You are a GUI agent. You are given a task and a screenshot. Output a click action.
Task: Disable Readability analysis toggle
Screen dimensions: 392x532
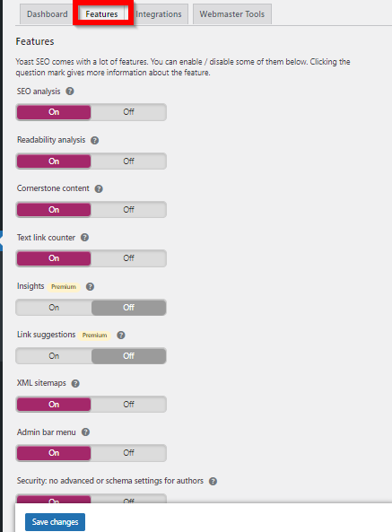(x=128, y=161)
